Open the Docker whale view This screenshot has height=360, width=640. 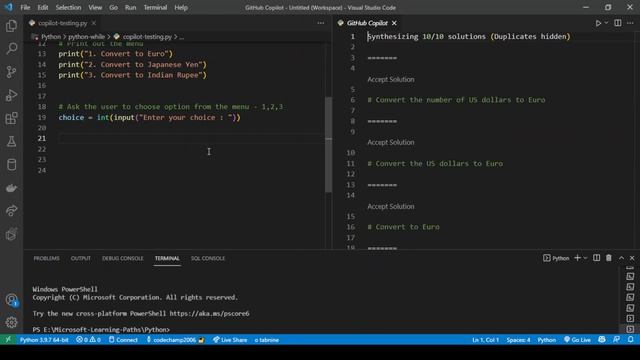(11, 188)
